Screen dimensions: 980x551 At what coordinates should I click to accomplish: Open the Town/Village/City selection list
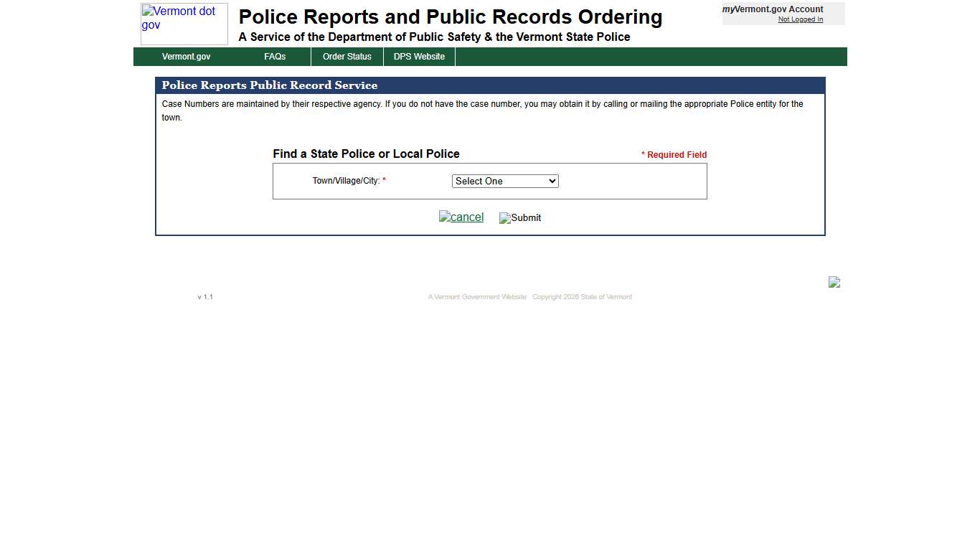click(x=504, y=181)
